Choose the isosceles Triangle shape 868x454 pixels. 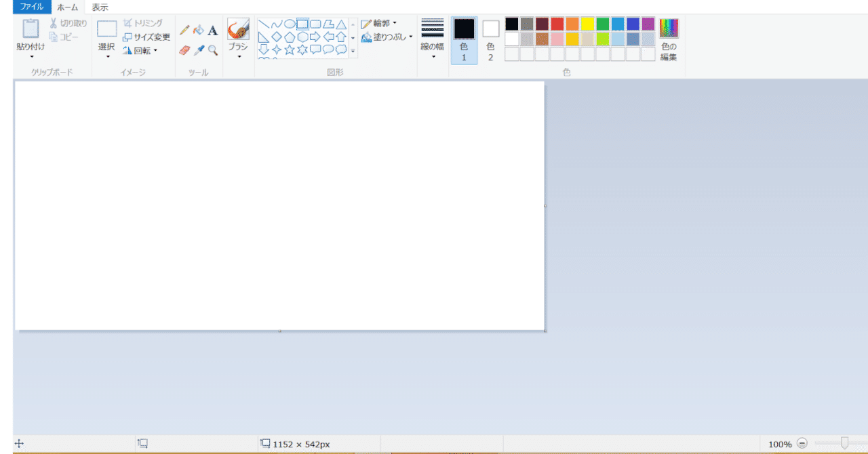341,24
